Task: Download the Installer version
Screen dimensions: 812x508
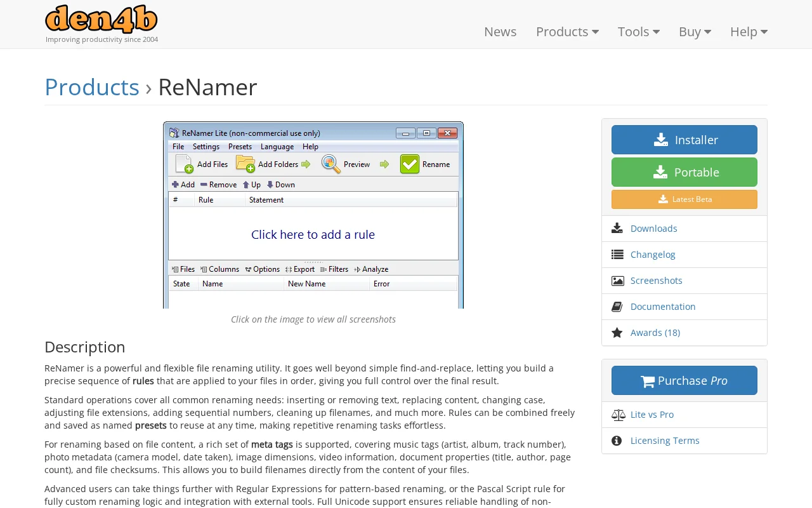Action: tap(684, 140)
